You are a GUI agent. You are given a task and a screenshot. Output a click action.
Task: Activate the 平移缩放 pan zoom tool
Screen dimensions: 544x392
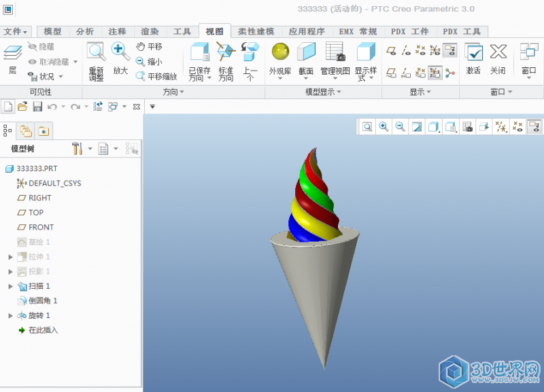click(156, 76)
